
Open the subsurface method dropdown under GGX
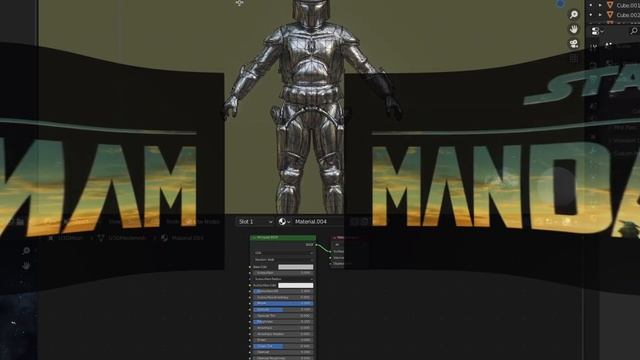(283, 260)
